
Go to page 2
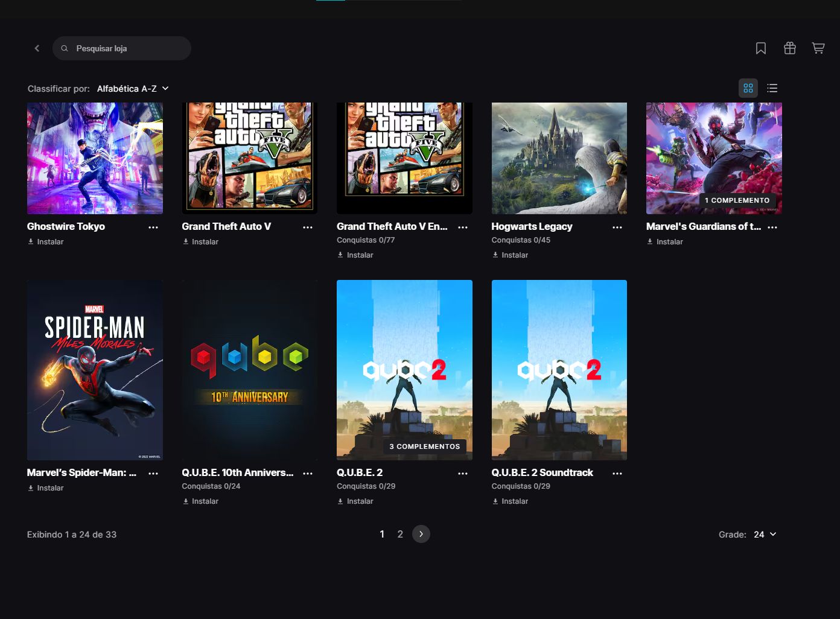[400, 534]
